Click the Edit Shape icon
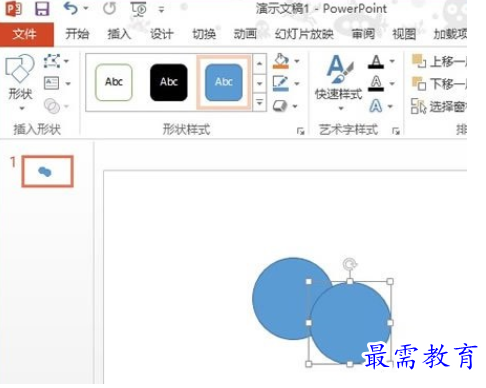The width and height of the screenshot is (486, 388). pyautogui.click(x=52, y=61)
